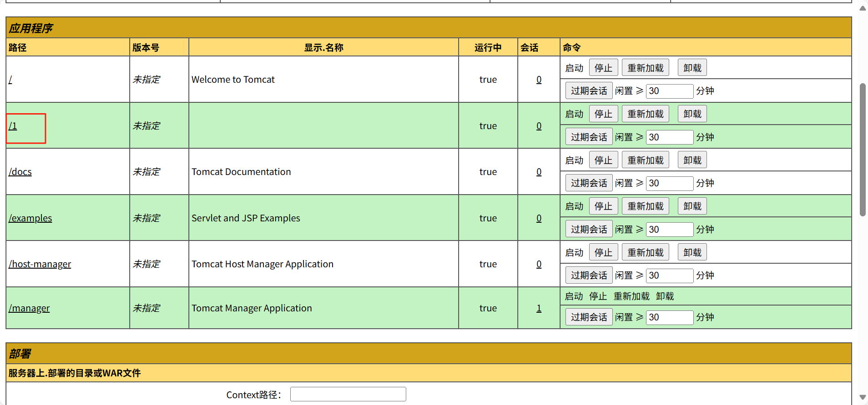Reload the /1 application with 重新加载
This screenshot has width=868, height=405.
tap(646, 114)
